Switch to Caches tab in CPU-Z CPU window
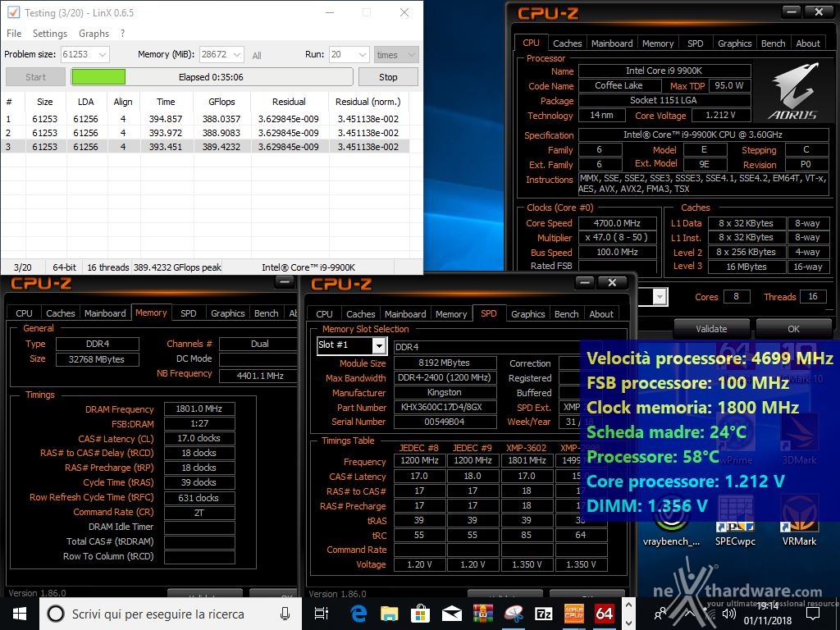 coord(568,43)
